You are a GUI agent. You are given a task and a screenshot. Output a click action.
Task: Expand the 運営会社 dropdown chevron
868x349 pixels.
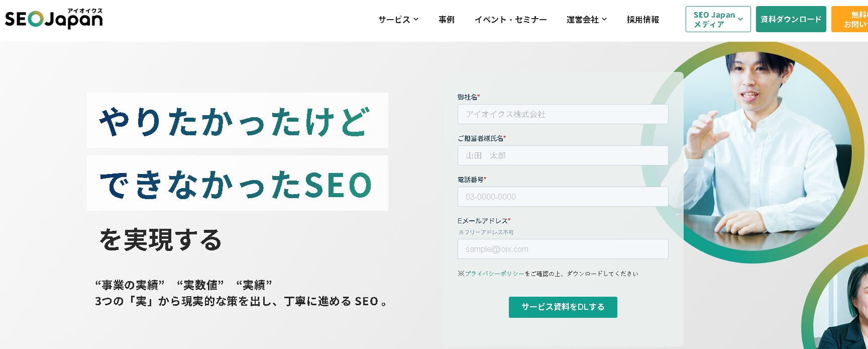pyautogui.click(x=604, y=20)
